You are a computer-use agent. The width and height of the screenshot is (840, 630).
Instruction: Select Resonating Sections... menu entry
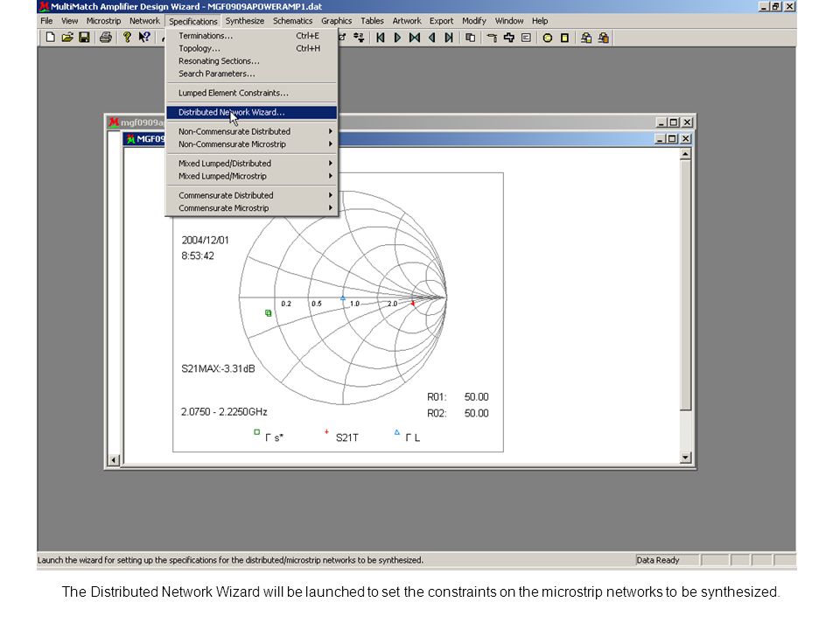[x=252, y=61]
